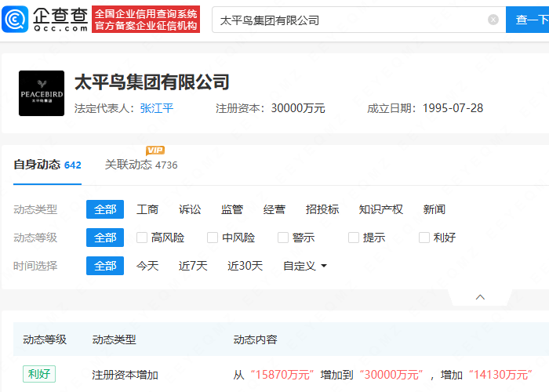The image size is (549, 392).
Task: Check the 警示 checkbox
Action: click(283, 238)
